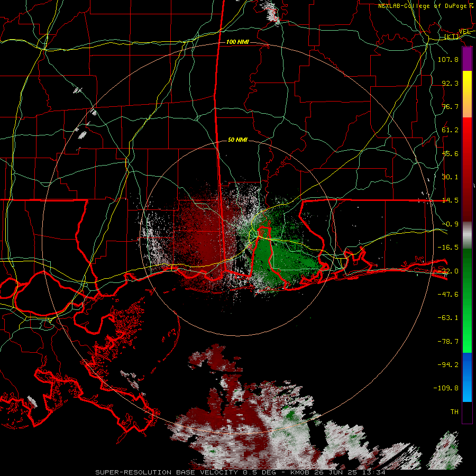Select the -94.2 velocity scale value
The image size is (476, 476).
pyautogui.click(x=448, y=365)
